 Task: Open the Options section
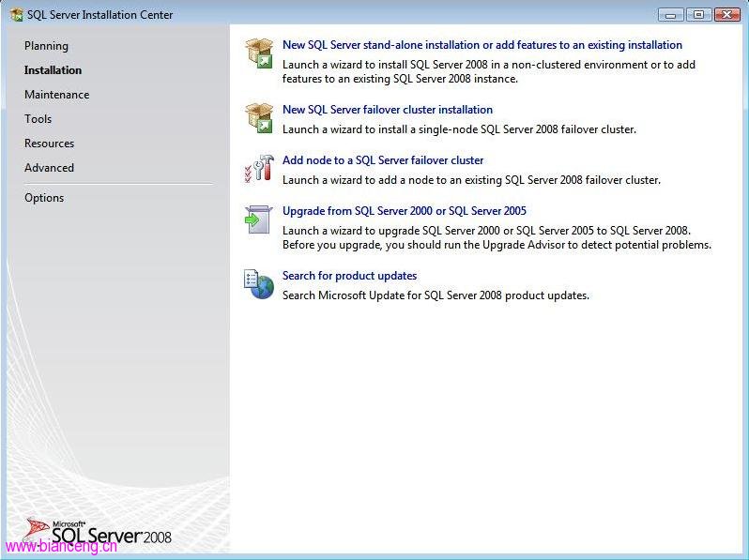(x=44, y=198)
